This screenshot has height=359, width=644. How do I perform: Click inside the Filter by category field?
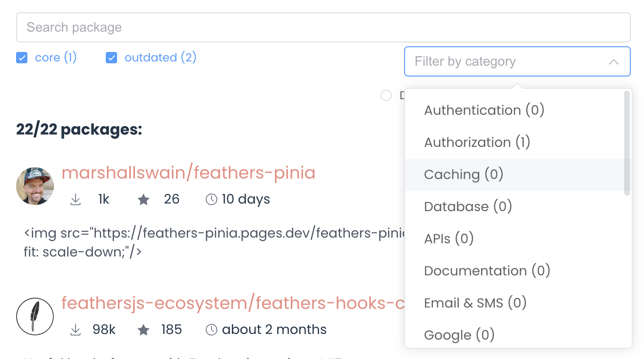(517, 61)
